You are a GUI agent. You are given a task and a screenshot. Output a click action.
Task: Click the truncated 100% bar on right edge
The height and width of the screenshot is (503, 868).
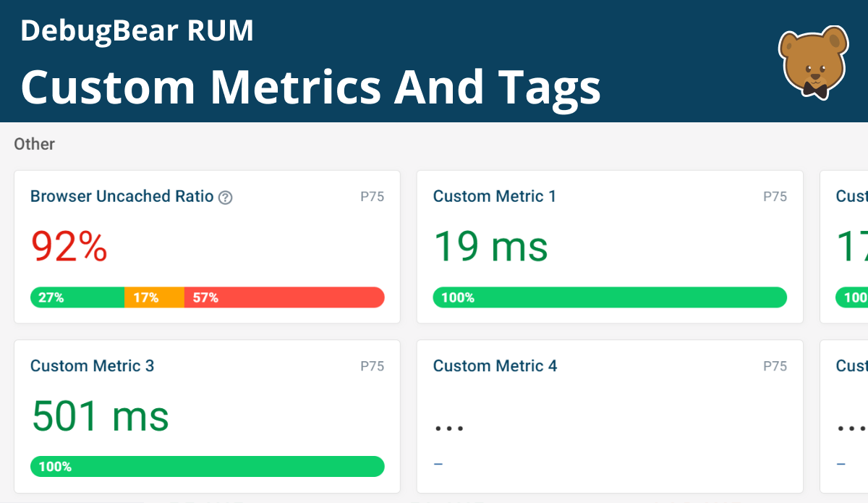[854, 297]
